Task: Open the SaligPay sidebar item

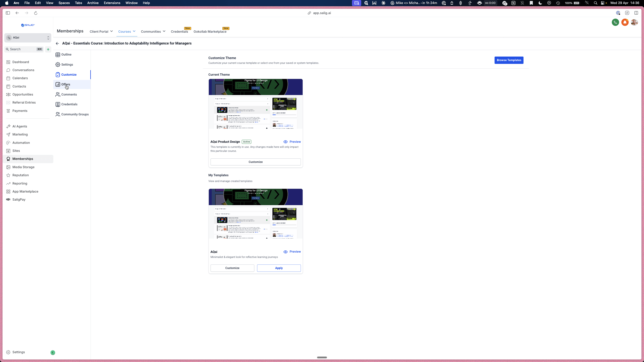Action: pos(19,200)
